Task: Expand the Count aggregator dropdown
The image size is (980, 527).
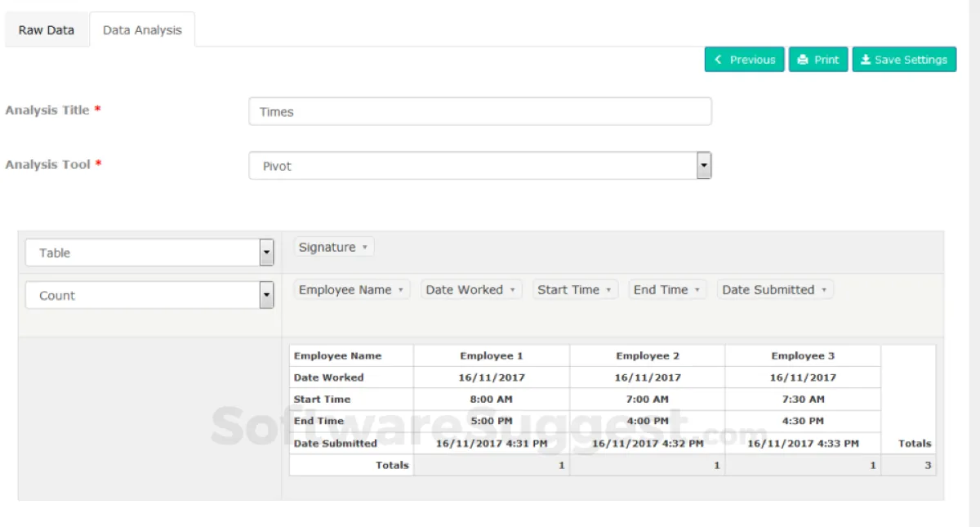Action: point(266,296)
